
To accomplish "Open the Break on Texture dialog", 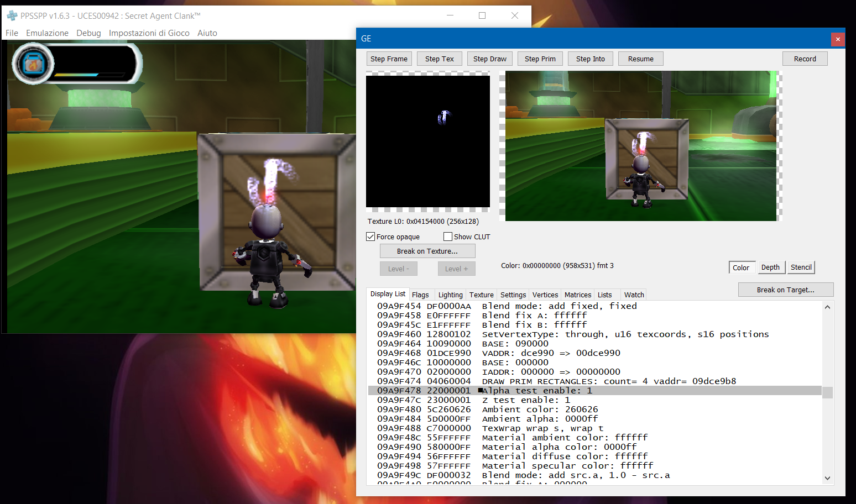I will (x=427, y=251).
